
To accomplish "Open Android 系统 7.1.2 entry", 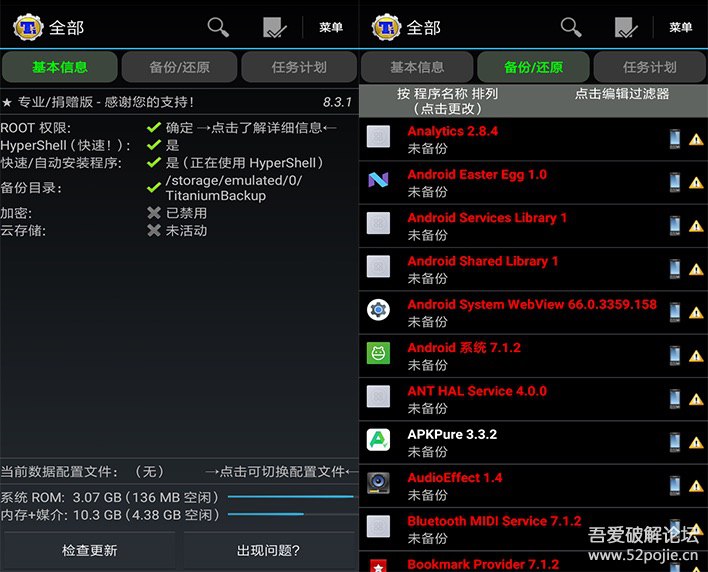I will pos(533,356).
